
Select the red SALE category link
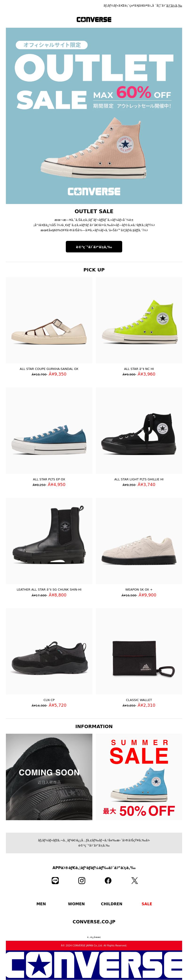(x=147, y=904)
